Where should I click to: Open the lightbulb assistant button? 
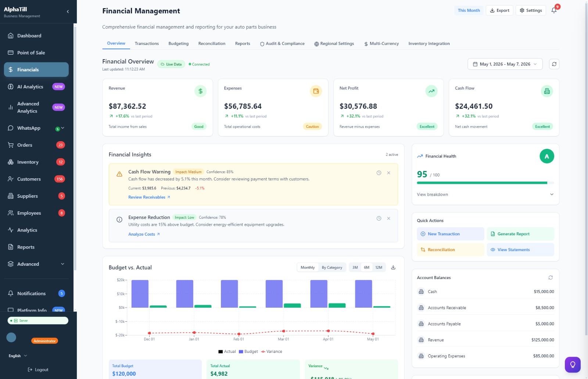click(573, 365)
